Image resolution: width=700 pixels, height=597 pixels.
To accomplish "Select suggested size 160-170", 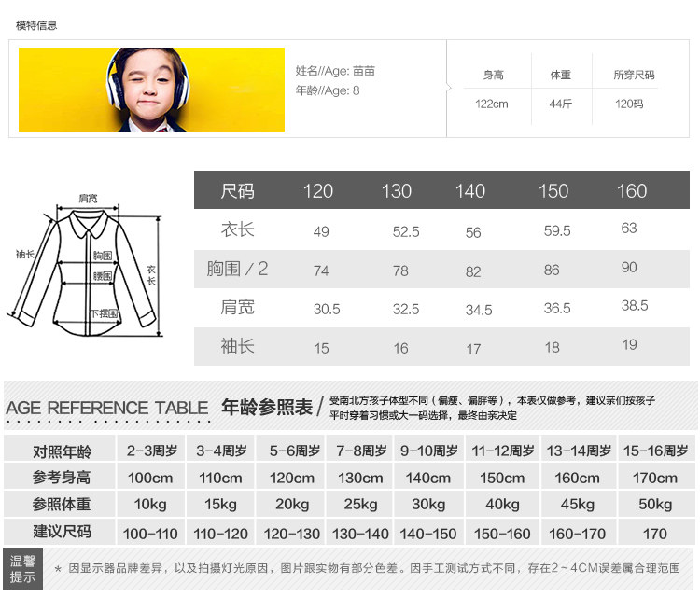I will (577, 534).
